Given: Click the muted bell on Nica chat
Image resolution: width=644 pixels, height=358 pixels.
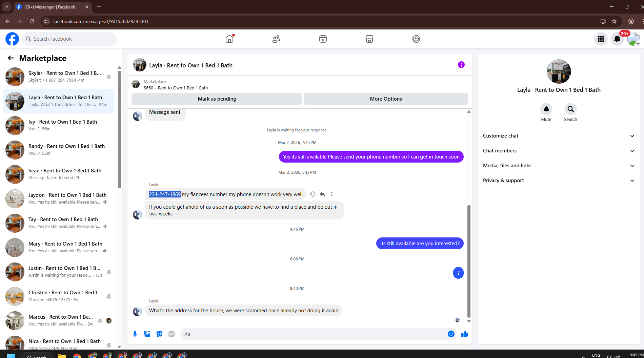Looking at the screenshot, I should (109, 345).
